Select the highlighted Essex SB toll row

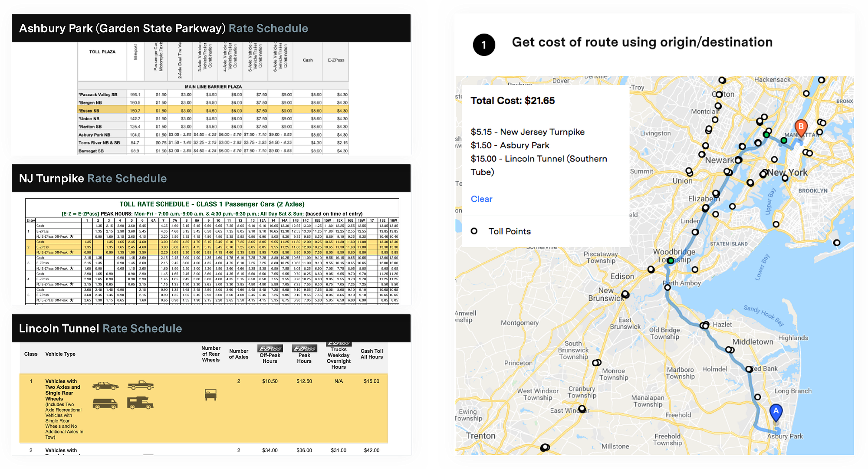click(213, 111)
